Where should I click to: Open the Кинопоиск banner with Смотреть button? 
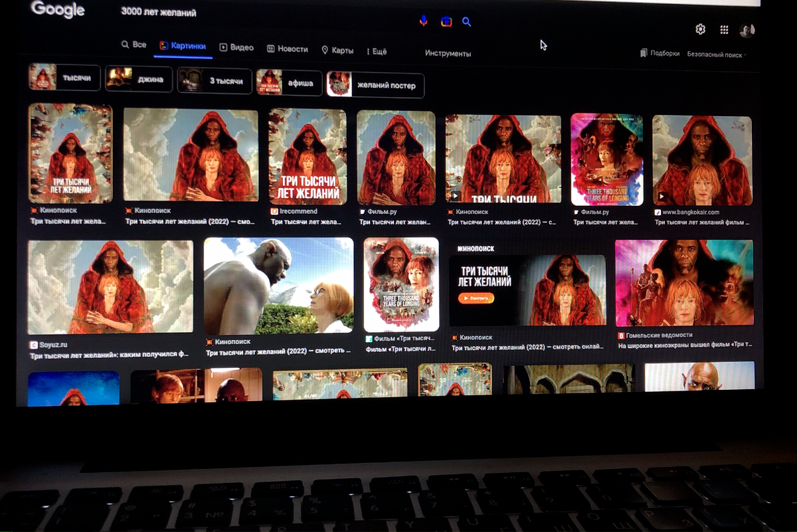point(528,290)
